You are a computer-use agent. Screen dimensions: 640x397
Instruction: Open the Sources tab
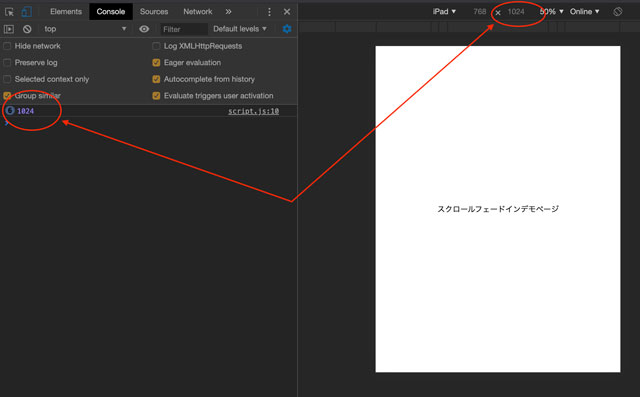pos(154,12)
